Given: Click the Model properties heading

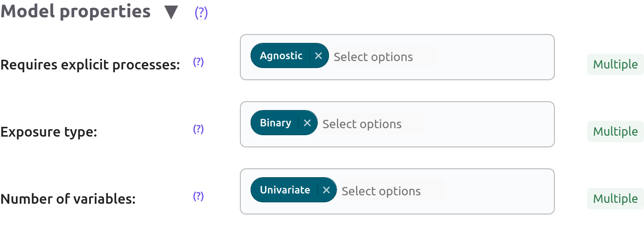Looking at the screenshot, I should pos(76,12).
